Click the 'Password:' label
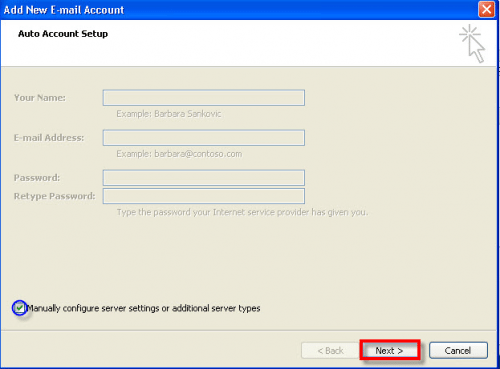Screen dimensions: 500x369 tap(37, 178)
